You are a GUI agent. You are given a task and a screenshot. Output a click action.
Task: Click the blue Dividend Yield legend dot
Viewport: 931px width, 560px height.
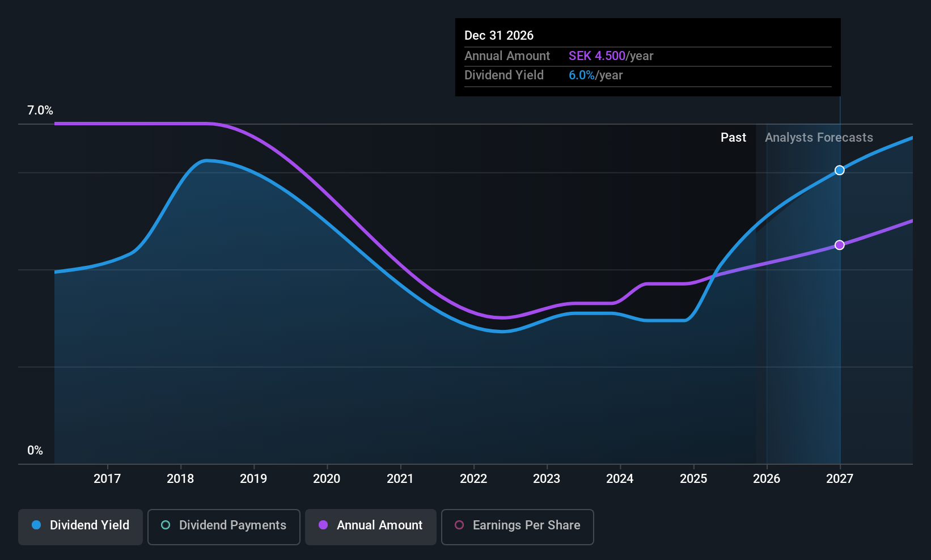point(36,525)
